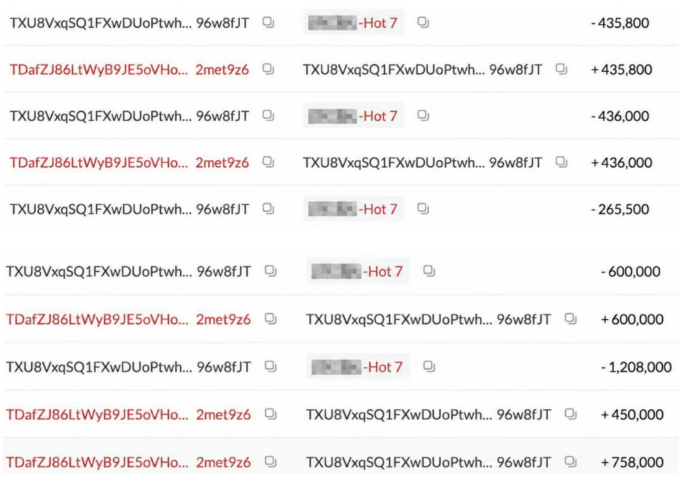The height and width of the screenshot is (490, 679).
Task: Copy recipient address in the +450,000 row
Action: [571, 414]
